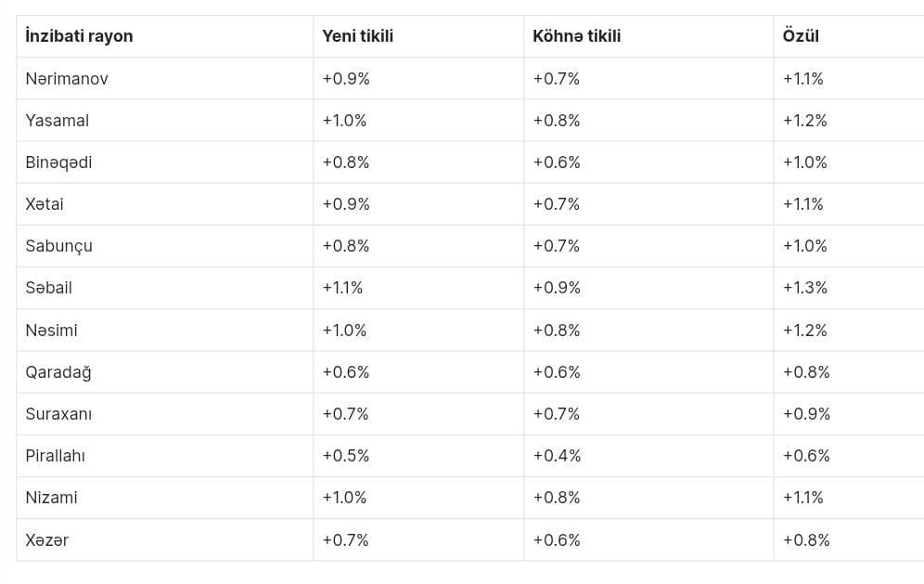Image resolution: width=924 pixels, height=584 pixels.
Task: Select Səbail's Özül value +1.3%
Action: tap(804, 288)
